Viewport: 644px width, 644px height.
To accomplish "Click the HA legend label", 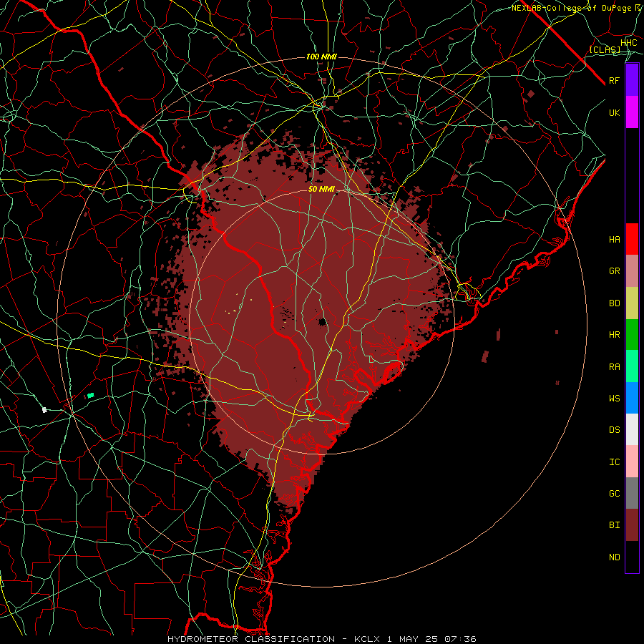I will point(615,240).
